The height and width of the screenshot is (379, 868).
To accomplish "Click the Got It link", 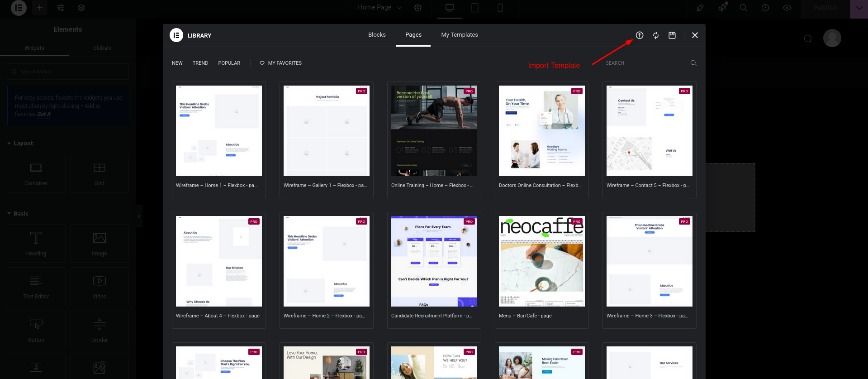I will point(44,114).
